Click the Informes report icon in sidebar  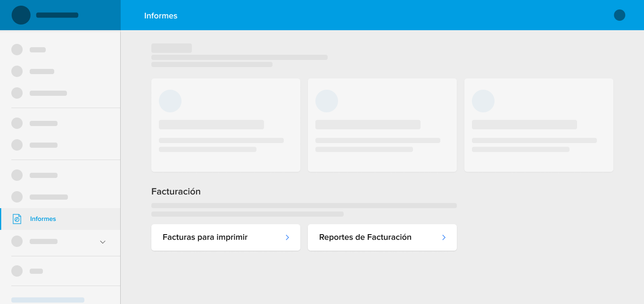pos(17,219)
